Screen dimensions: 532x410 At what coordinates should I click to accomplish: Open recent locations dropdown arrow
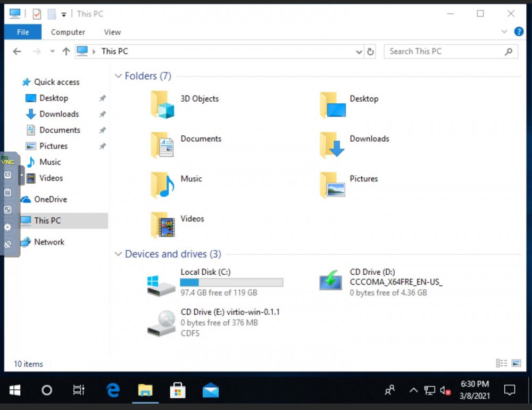point(52,51)
